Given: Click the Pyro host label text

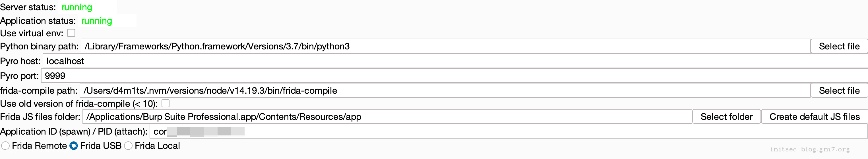Looking at the screenshot, I should coord(20,61).
